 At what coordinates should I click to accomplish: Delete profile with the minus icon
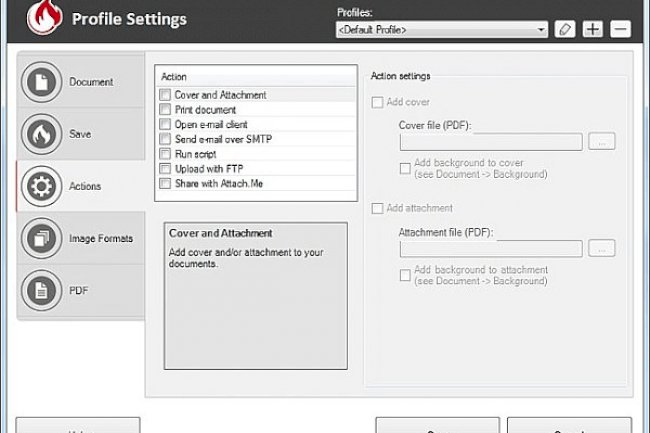(x=620, y=30)
